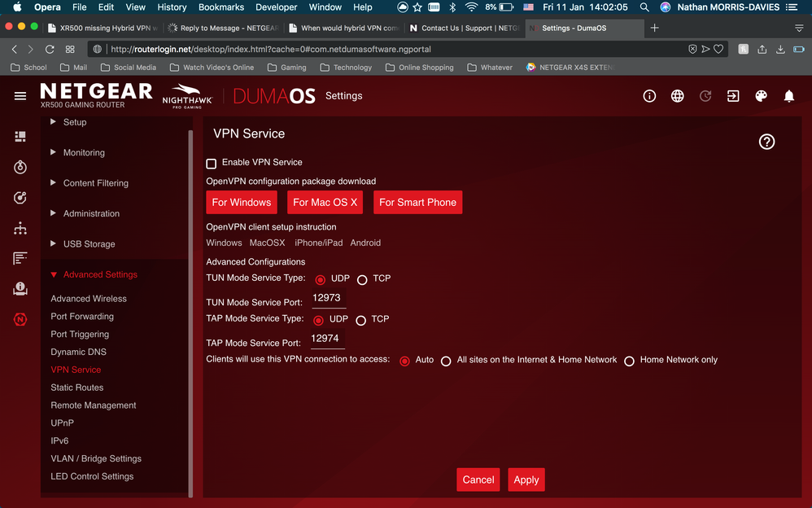
Task: Enable the VPN Service checkbox
Action: point(211,162)
